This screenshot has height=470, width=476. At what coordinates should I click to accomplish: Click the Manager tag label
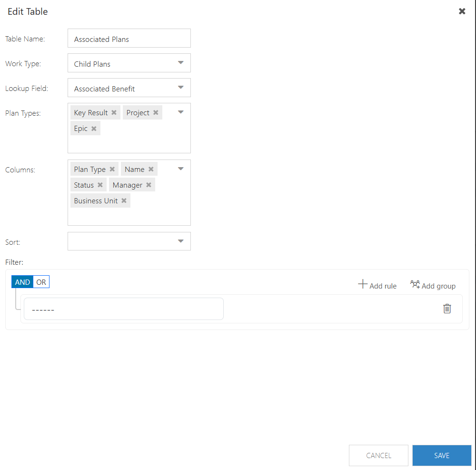point(127,185)
